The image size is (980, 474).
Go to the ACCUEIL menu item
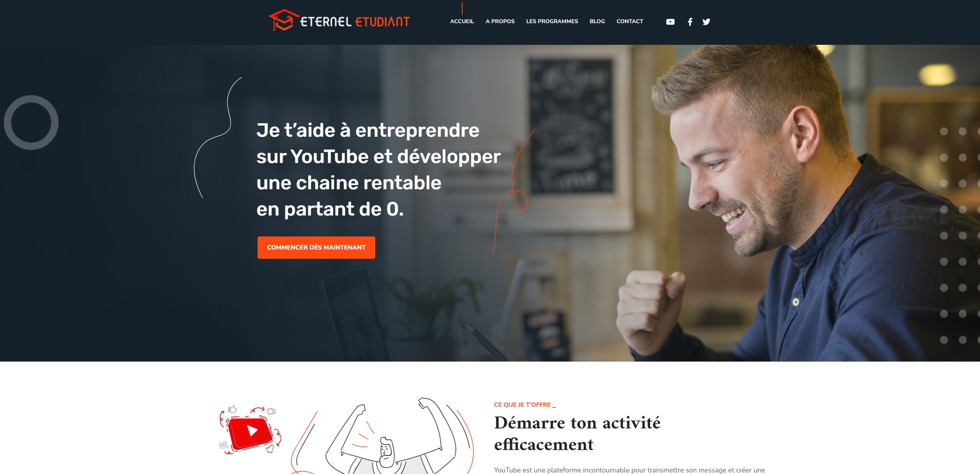coord(462,21)
